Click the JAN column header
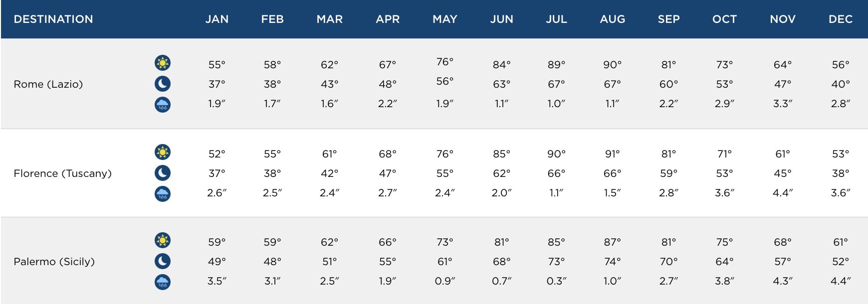The width and height of the screenshot is (868, 304). 217,19
